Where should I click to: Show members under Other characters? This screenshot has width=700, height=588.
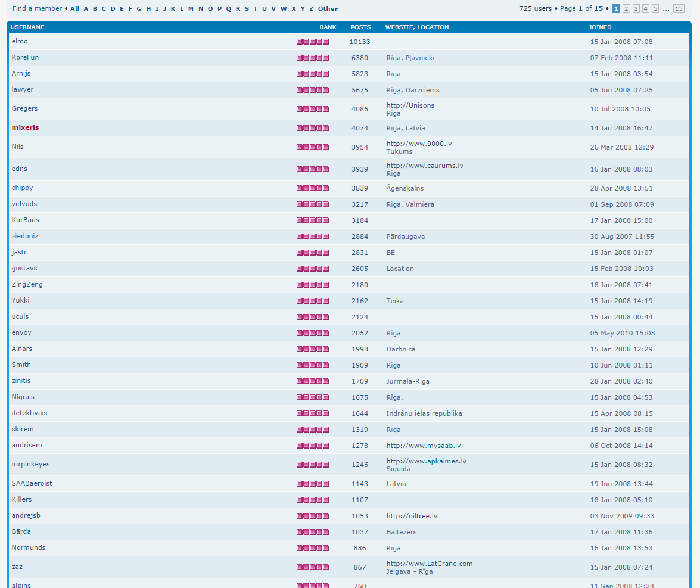[328, 8]
